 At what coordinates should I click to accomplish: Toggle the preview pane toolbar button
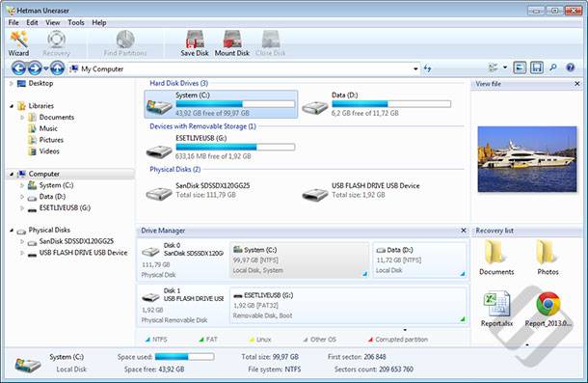(x=520, y=68)
